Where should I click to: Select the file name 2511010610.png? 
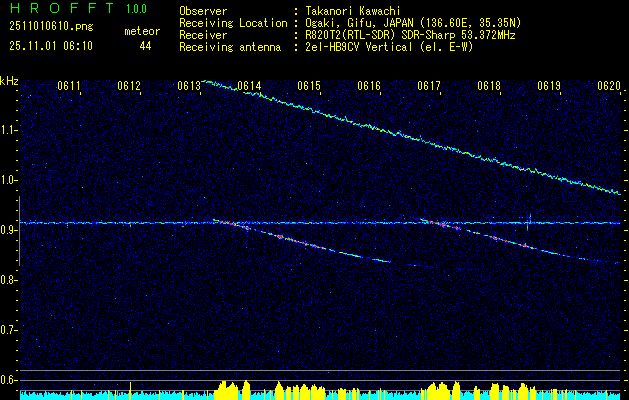pos(51,26)
